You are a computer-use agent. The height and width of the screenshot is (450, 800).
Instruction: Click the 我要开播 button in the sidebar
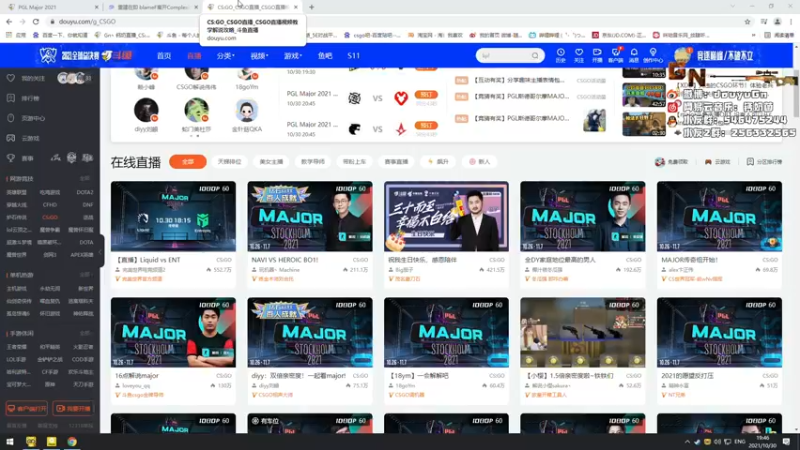pyautogui.click(x=73, y=408)
